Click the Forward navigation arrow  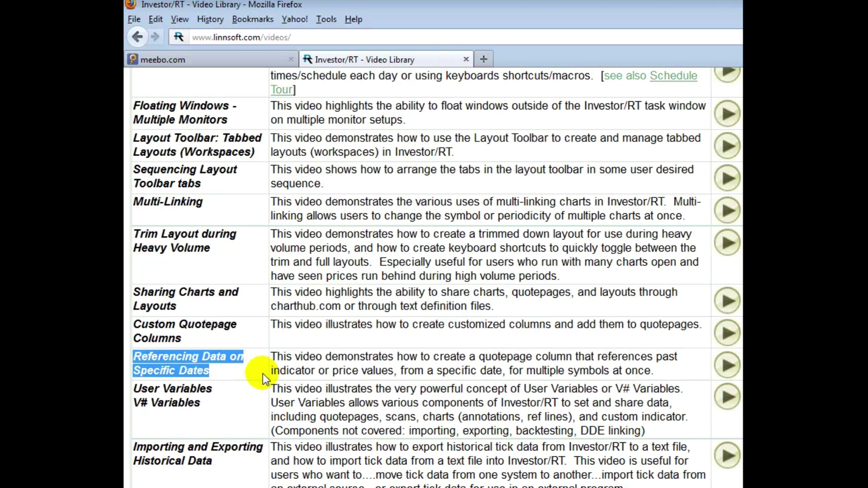click(155, 37)
